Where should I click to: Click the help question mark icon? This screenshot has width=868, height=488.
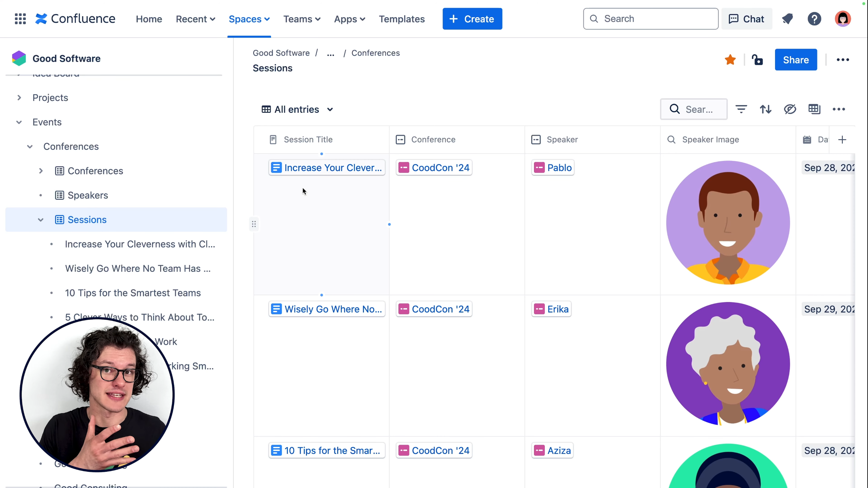(815, 18)
